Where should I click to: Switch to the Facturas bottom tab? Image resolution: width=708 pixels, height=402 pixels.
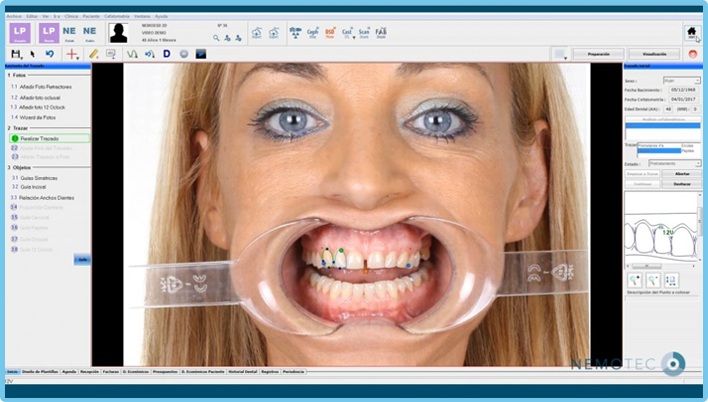[x=111, y=372]
